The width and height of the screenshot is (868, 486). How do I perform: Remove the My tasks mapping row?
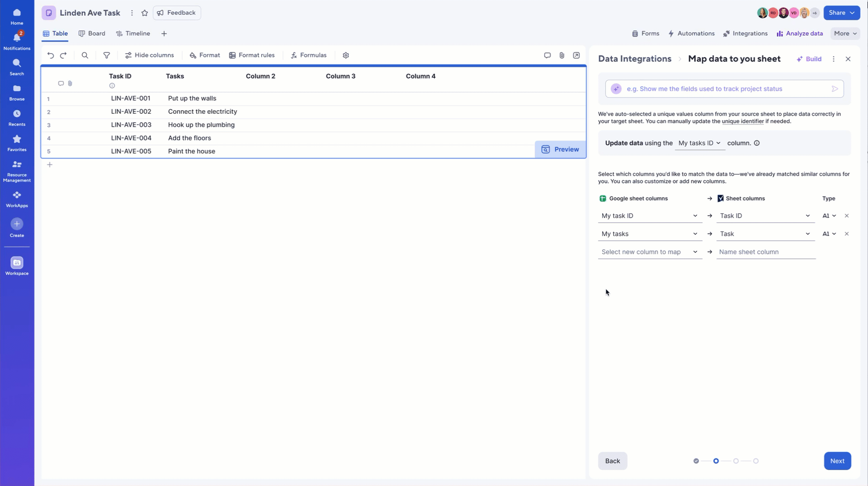click(847, 234)
